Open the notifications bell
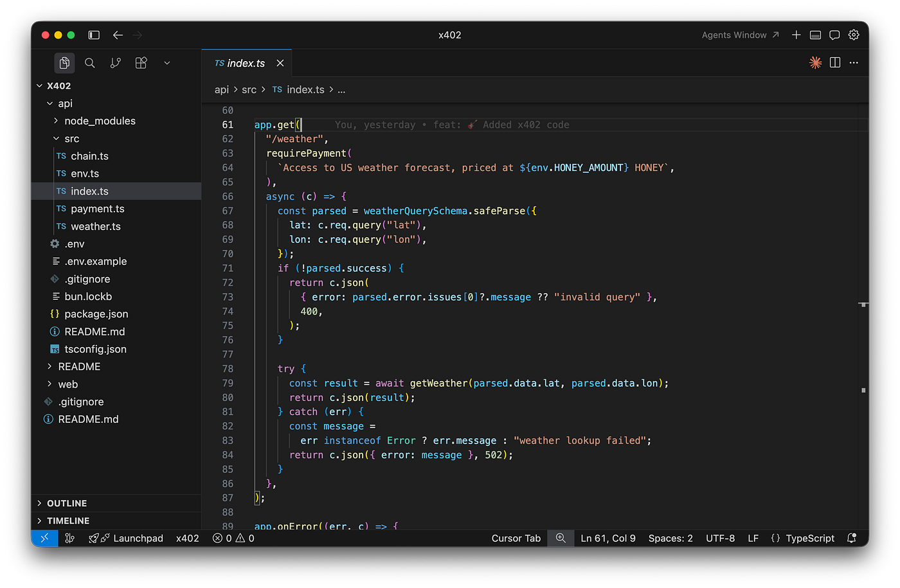This screenshot has height=588, width=900. point(852,538)
